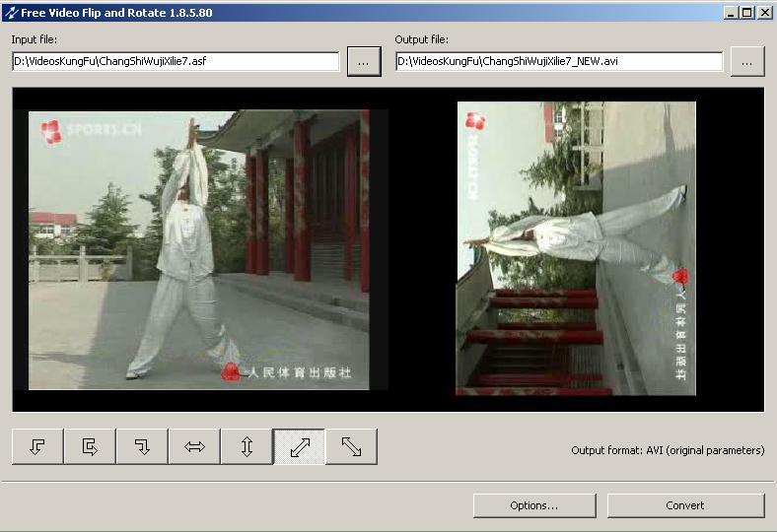Close the Free Video Flip window
Screen dimensions: 777x532
pyautogui.click(x=764, y=13)
